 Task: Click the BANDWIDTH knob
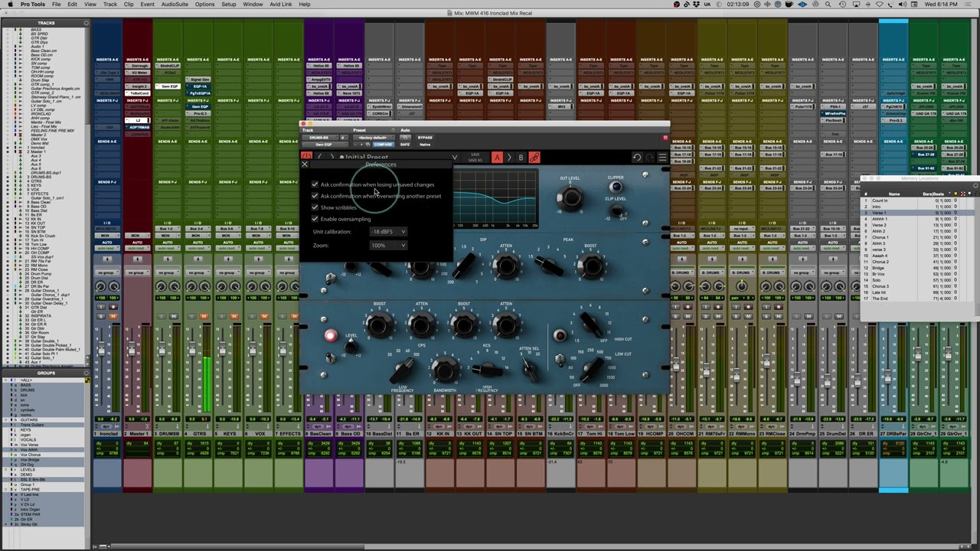point(445,370)
